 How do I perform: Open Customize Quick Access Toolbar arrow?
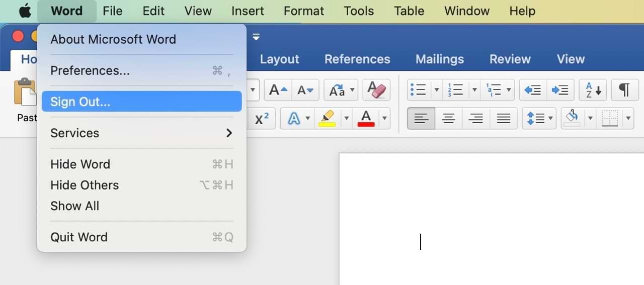[x=257, y=37]
